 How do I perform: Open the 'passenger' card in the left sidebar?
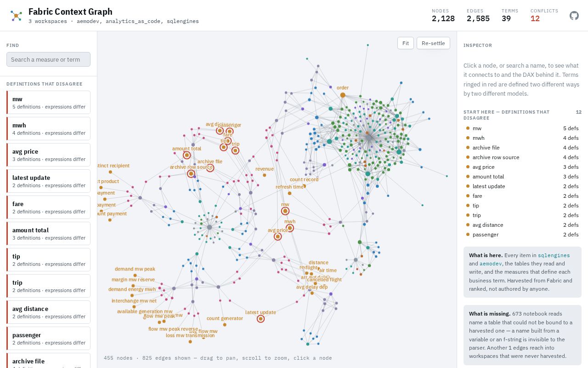pos(48,339)
